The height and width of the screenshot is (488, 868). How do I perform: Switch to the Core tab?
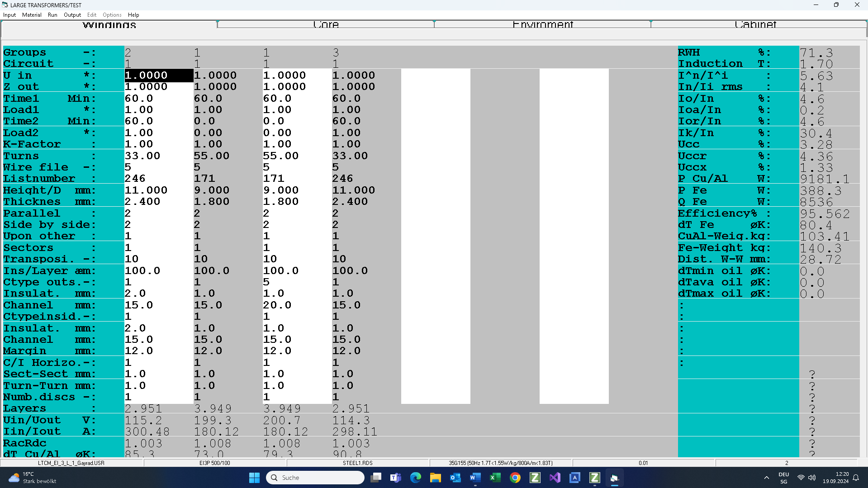click(326, 24)
